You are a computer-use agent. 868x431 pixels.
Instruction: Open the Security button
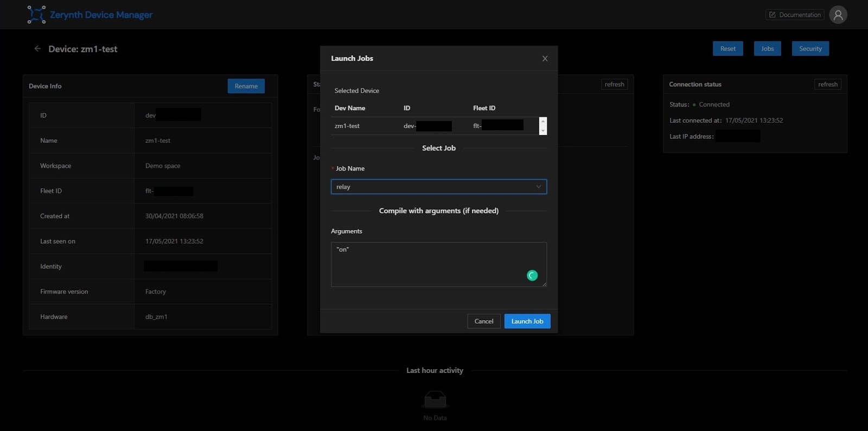pyautogui.click(x=810, y=48)
